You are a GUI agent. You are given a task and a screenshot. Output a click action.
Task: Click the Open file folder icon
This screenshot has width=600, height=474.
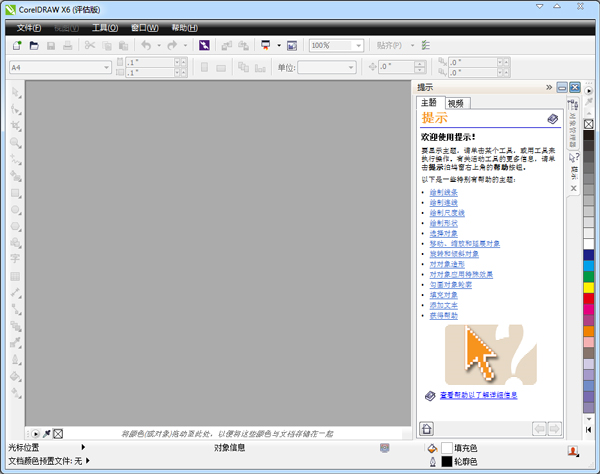(36, 46)
